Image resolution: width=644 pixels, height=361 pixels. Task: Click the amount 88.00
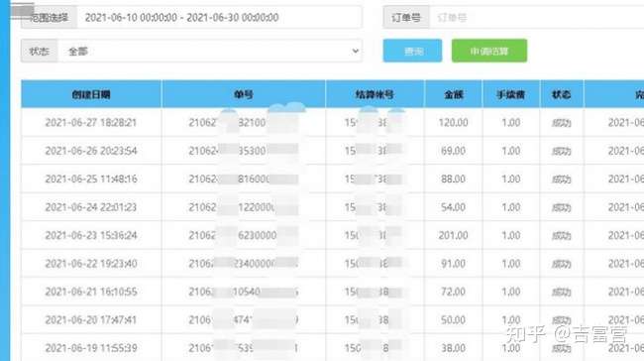click(x=453, y=179)
